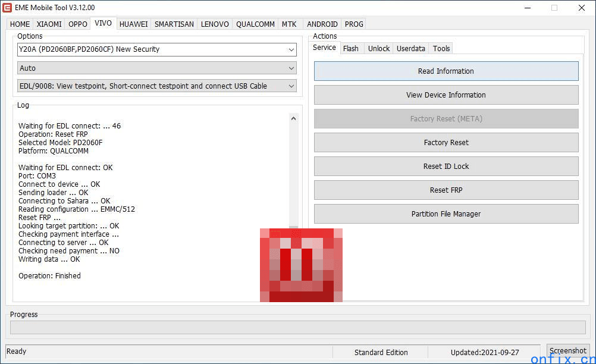Expand the Y20A model dropdown

[291, 49]
